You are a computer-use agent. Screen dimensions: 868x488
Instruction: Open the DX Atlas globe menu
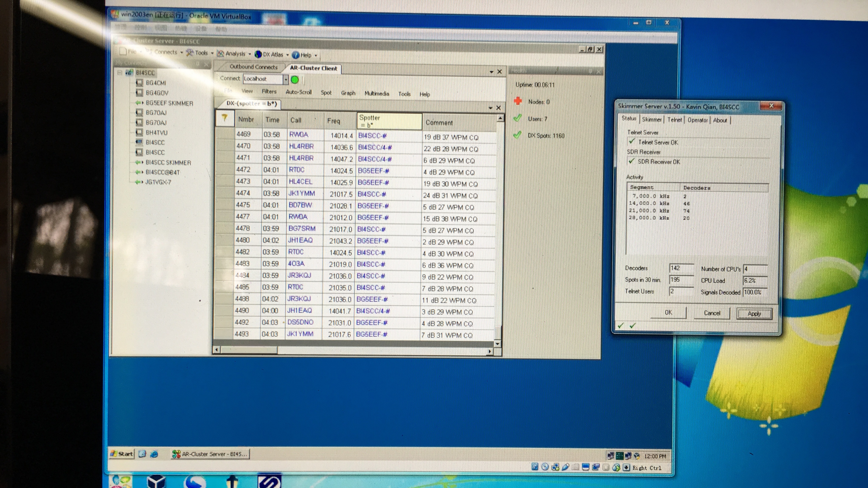pos(272,54)
